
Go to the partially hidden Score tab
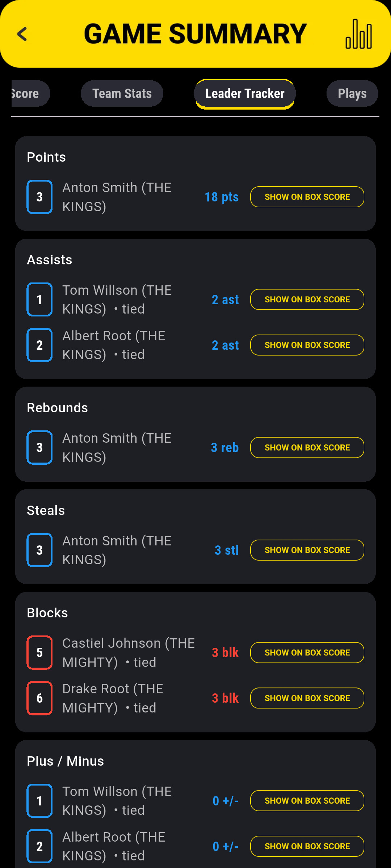[x=27, y=94]
